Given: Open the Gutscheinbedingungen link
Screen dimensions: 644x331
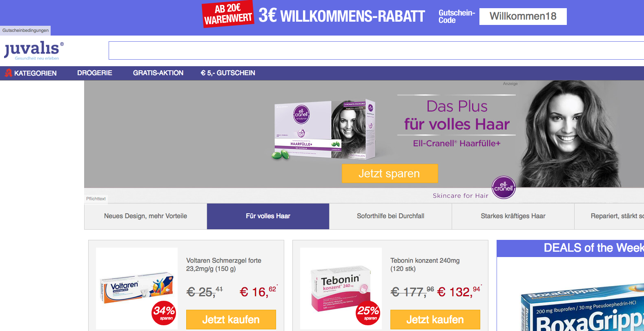Looking at the screenshot, I should pos(25,30).
